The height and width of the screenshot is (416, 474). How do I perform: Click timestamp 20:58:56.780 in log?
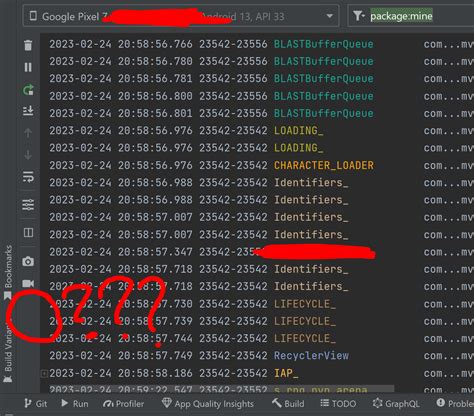pyautogui.click(x=155, y=61)
